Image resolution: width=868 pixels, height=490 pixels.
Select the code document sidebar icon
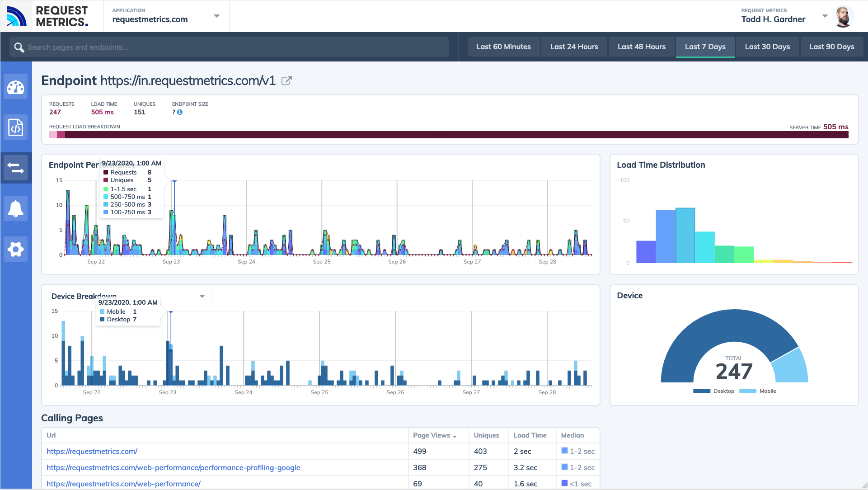(16, 127)
